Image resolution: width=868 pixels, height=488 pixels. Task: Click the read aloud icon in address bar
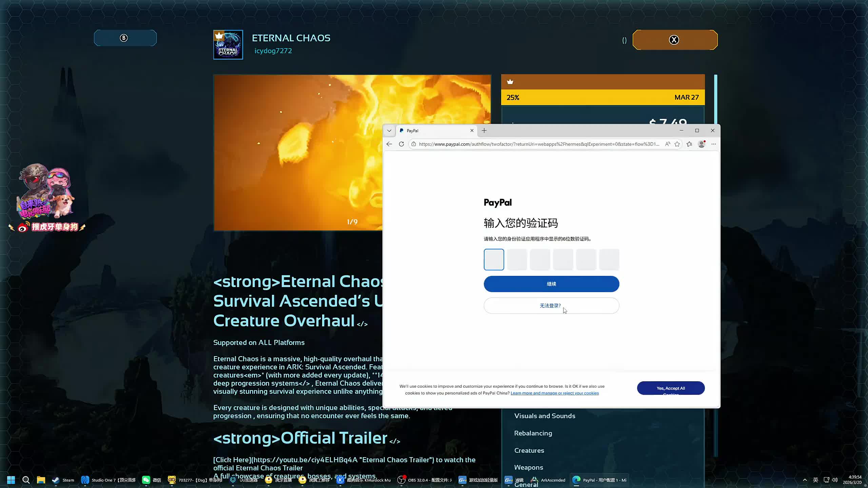(x=667, y=144)
